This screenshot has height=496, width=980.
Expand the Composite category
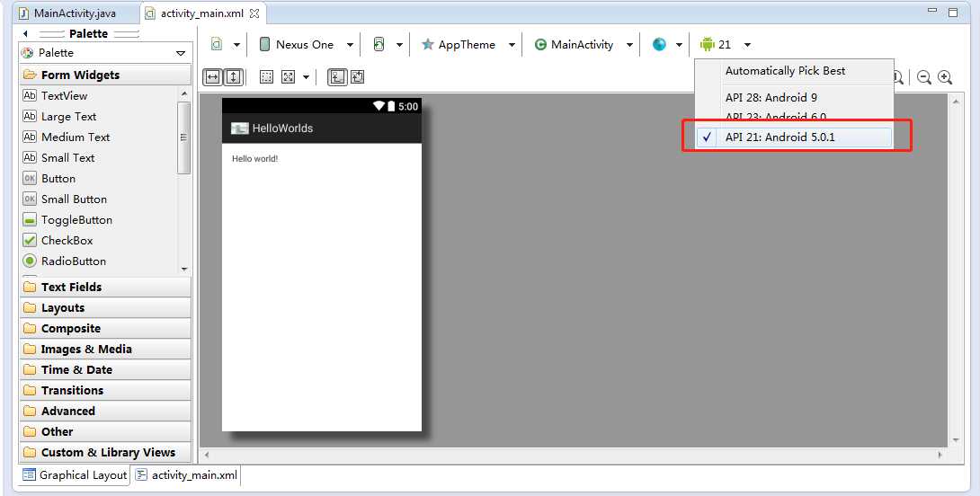(x=105, y=328)
